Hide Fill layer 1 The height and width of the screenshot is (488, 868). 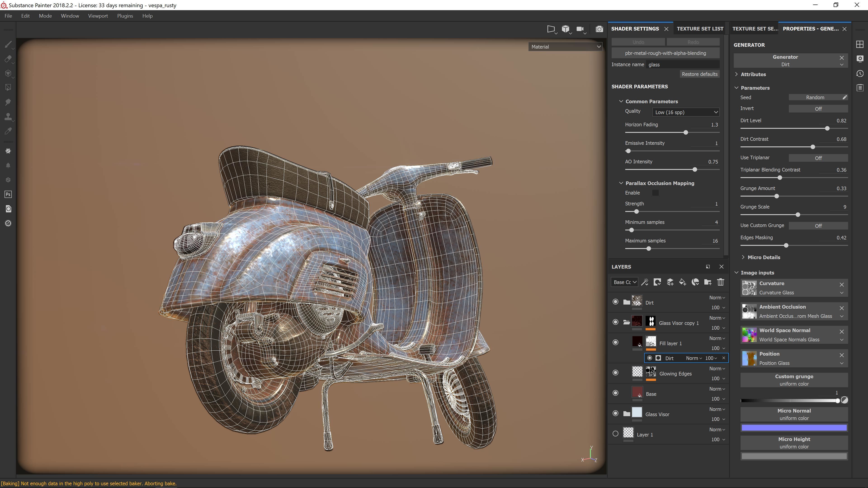[x=615, y=343]
